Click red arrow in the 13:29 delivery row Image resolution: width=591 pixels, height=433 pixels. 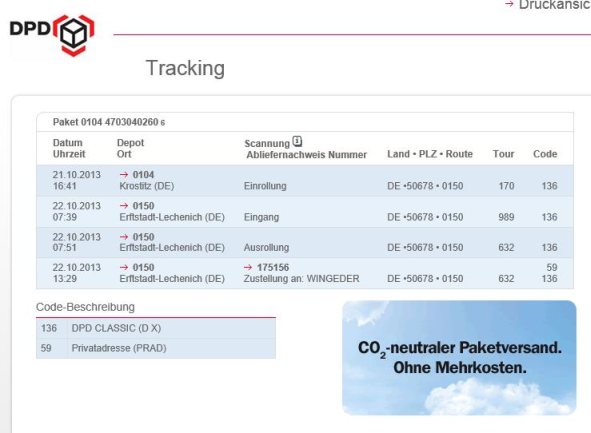point(124,267)
